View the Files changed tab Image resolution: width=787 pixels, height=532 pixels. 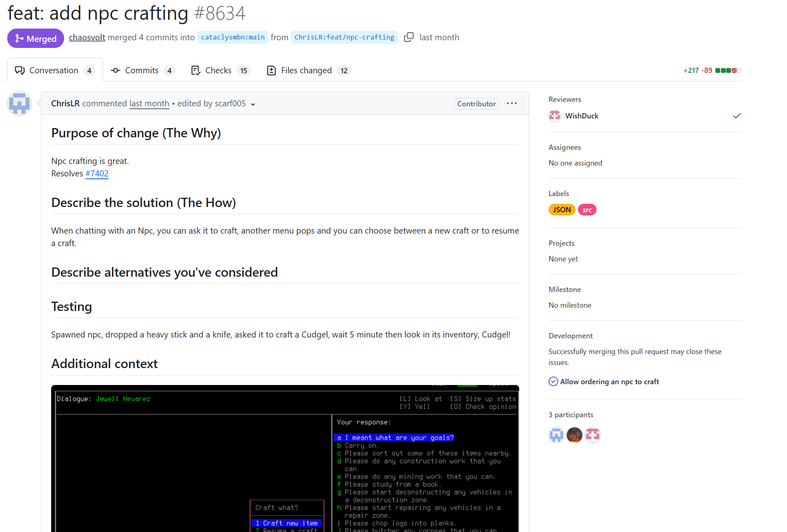coord(309,70)
